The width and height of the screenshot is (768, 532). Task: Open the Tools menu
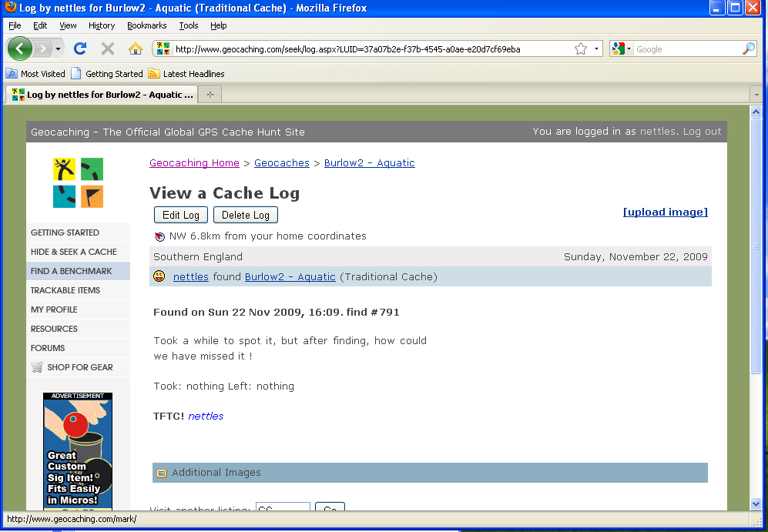point(189,25)
